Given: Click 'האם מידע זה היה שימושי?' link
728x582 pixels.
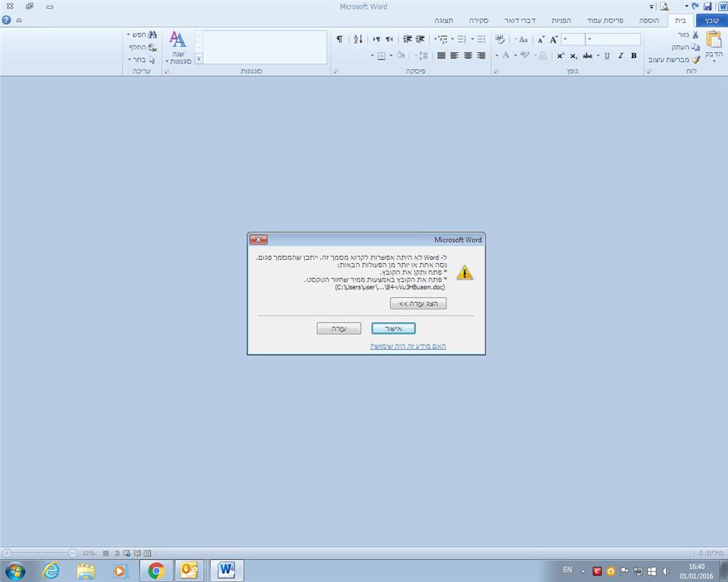Looking at the screenshot, I should (407, 346).
